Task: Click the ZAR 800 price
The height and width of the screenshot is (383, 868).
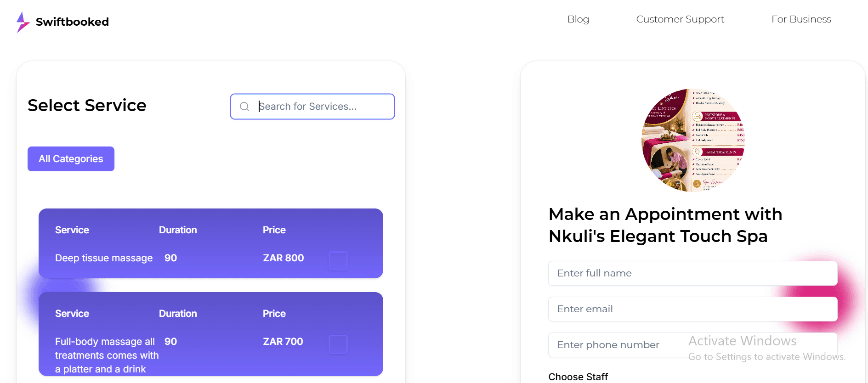Action: pyautogui.click(x=284, y=258)
